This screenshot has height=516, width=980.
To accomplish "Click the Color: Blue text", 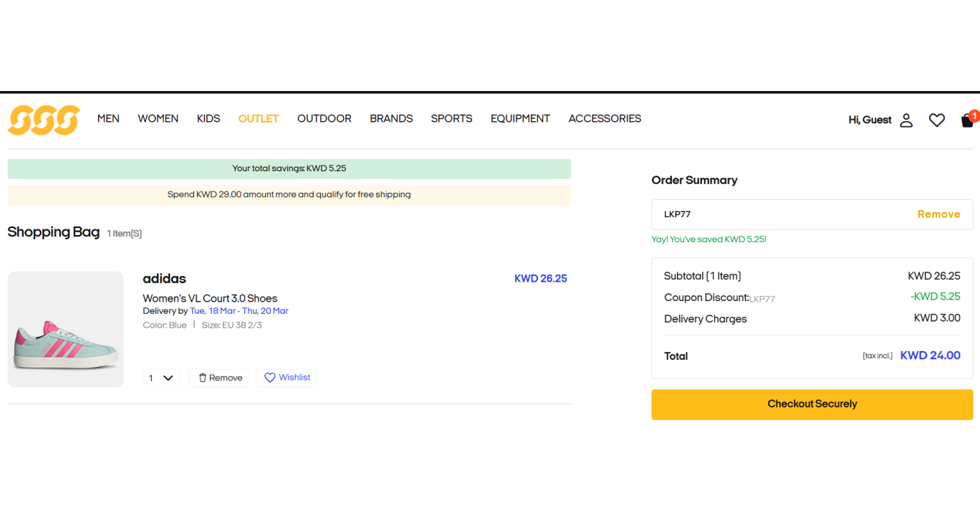I will [x=165, y=325].
